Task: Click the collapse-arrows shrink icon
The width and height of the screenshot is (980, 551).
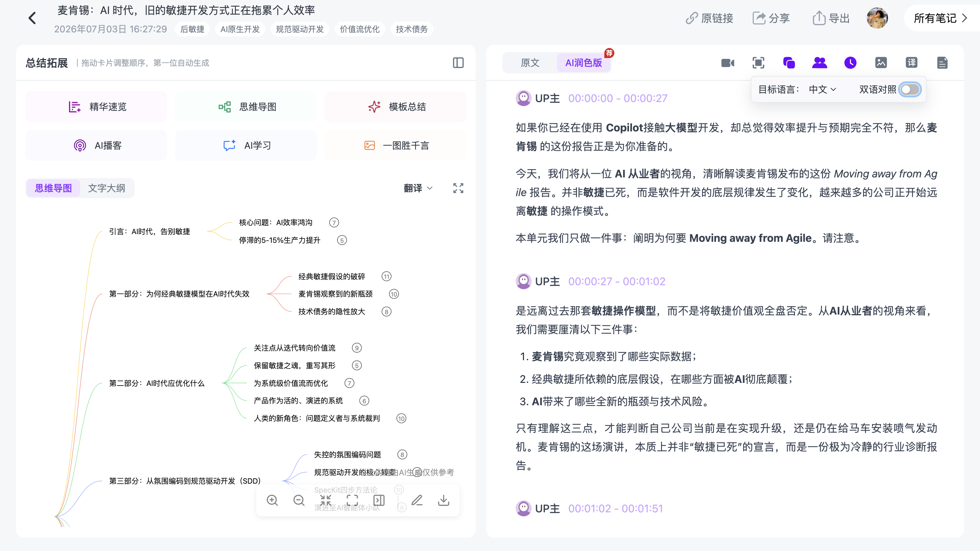Action: [x=326, y=500]
